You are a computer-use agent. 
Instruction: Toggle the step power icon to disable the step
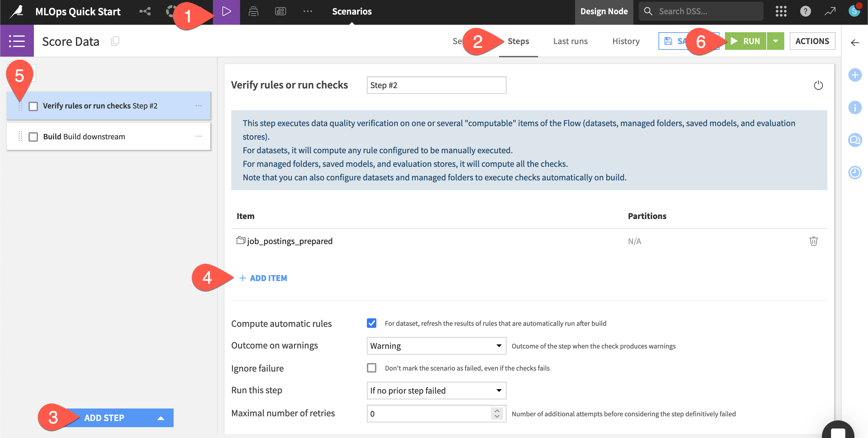click(818, 85)
